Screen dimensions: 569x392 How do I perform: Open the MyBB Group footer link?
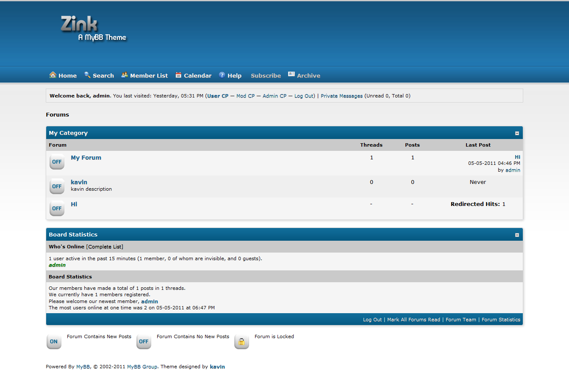(142, 367)
